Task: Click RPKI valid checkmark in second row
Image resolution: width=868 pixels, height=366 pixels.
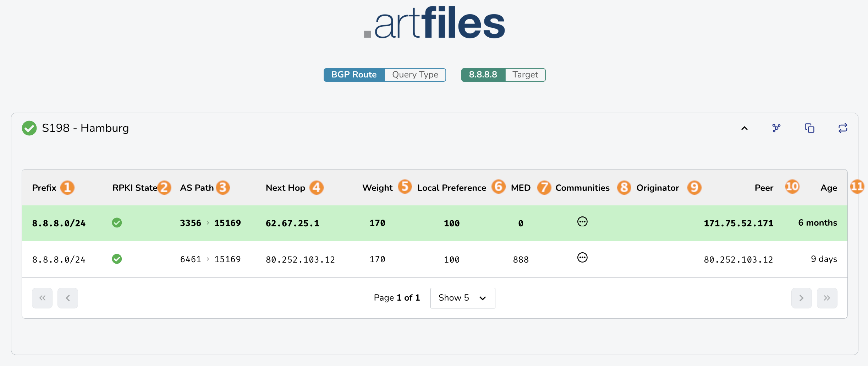Action: 117,259
